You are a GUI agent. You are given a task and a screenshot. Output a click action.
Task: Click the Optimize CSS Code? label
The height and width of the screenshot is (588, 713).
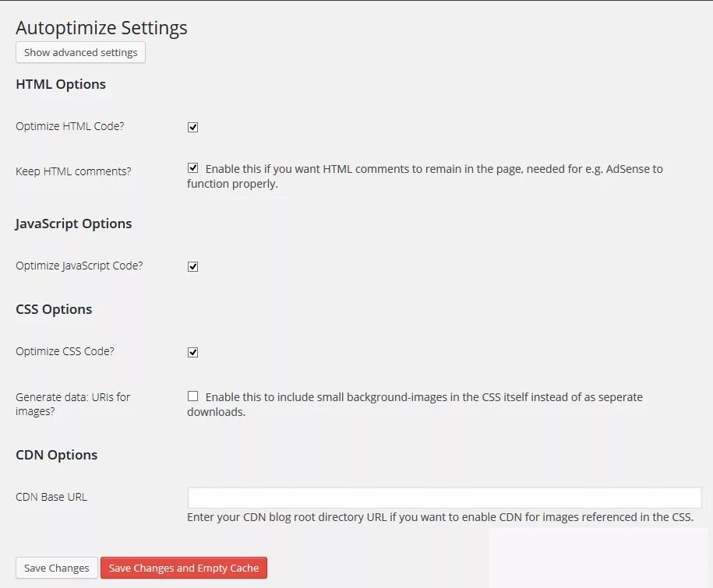[x=65, y=351]
